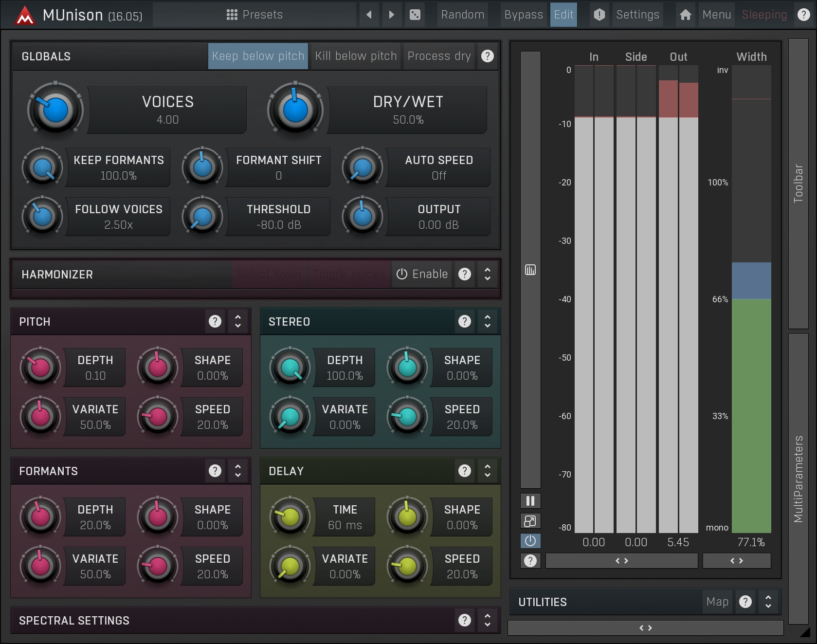Load the next preset arrow

point(392,15)
